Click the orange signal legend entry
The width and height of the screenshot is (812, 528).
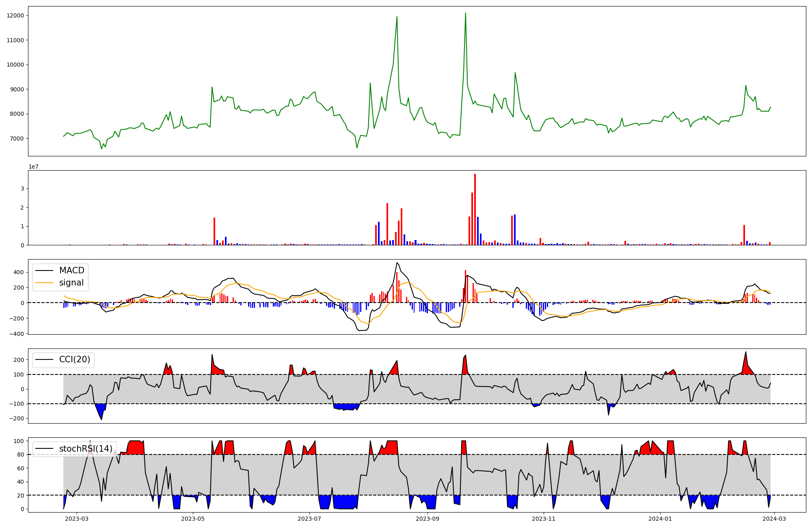(x=71, y=283)
